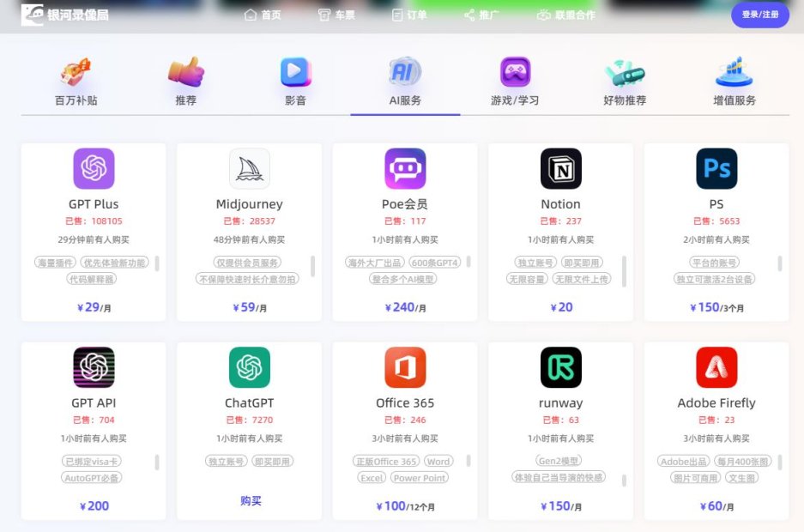Open the 推广 promotion nav item

[x=481, y=15]
